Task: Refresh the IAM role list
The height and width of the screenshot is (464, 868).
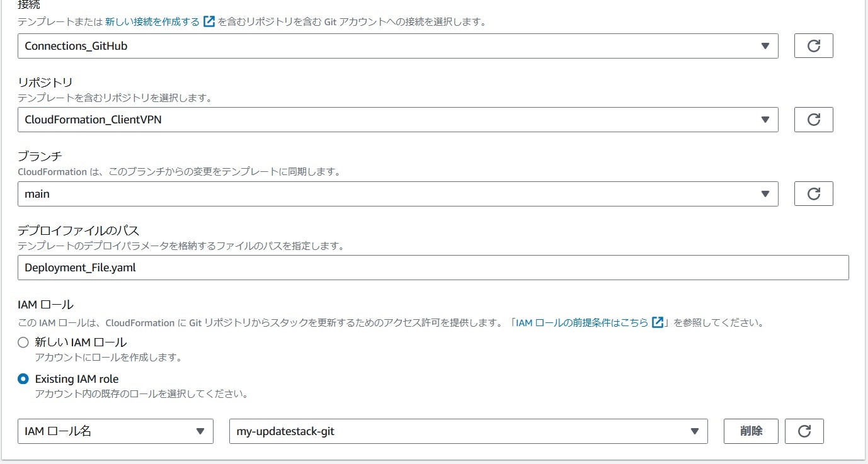Action: [804, 431]
